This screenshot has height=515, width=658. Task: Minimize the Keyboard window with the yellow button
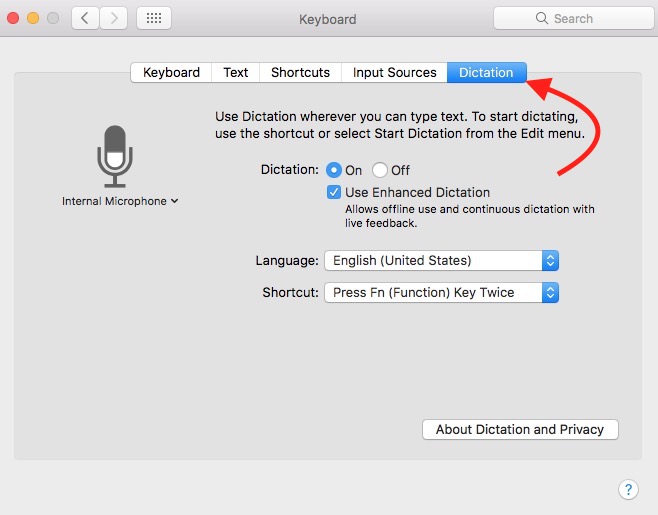[33, 18]
